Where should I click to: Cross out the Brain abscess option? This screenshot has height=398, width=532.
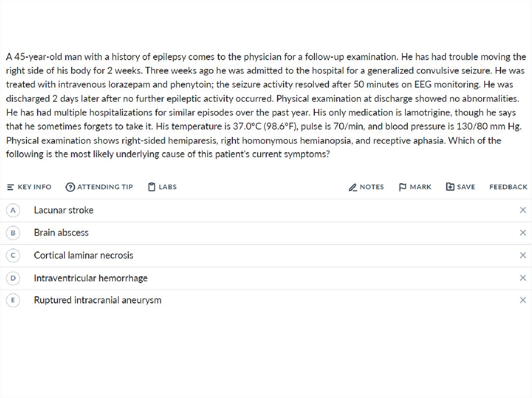click(x=523, y=233)
